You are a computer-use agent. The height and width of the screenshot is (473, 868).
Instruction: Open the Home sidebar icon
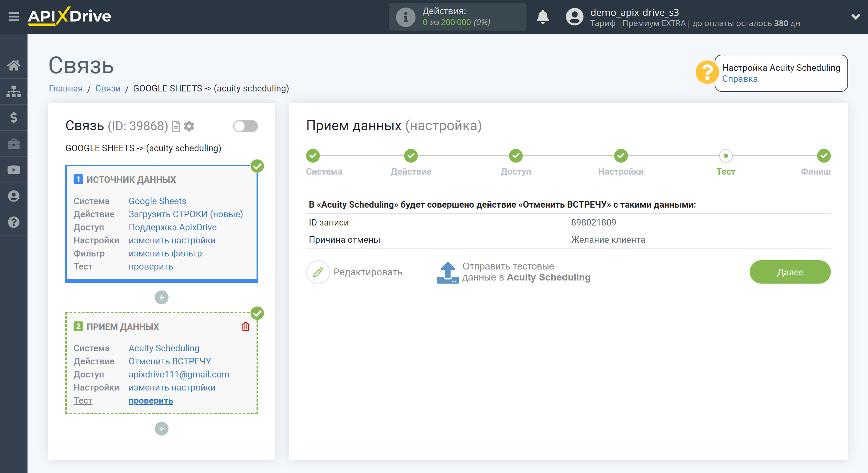[x=14, y=65]
